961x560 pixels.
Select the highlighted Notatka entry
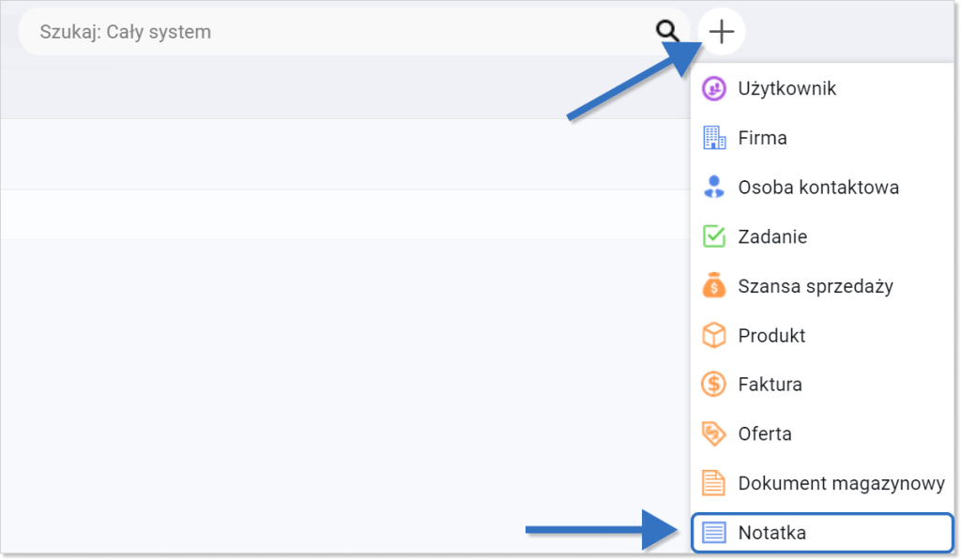(822, 533)
